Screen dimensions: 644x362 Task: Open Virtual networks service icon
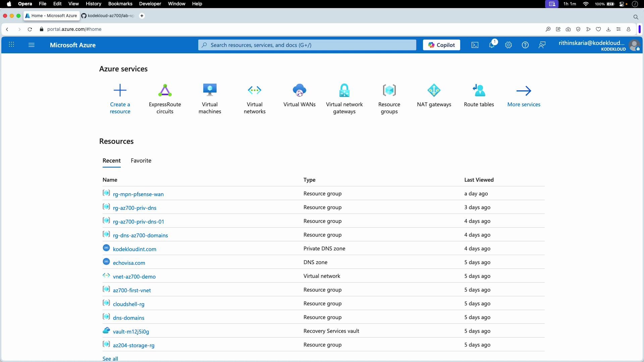255,90
